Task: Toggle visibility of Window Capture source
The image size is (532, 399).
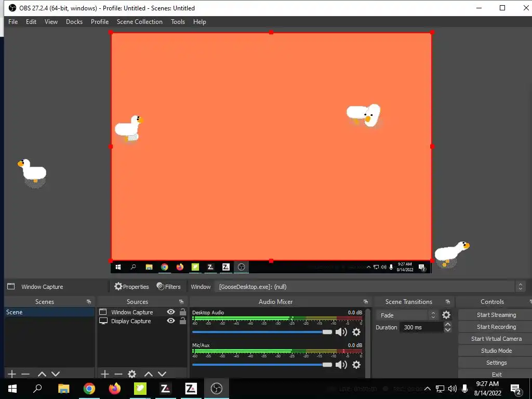Action: pos(171,312)
